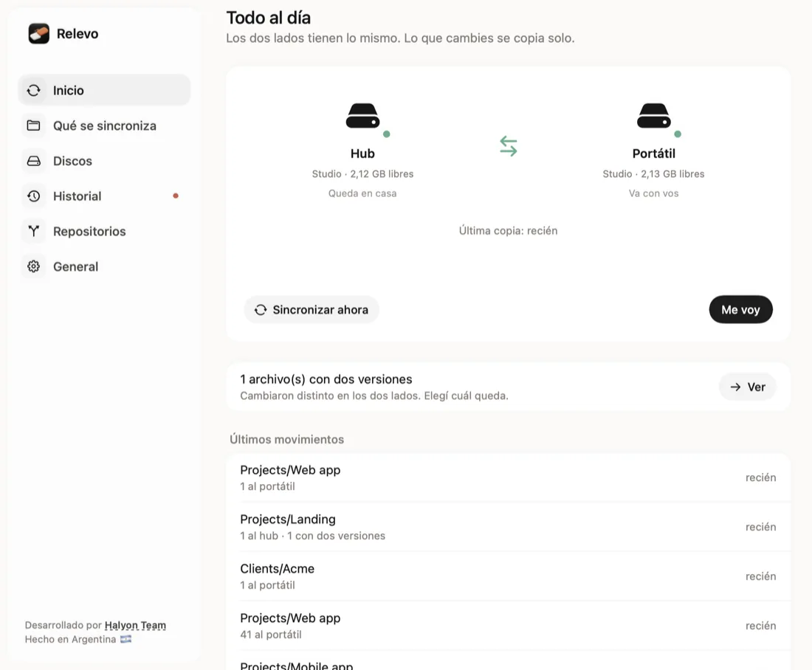The image size is (812, 670).
Task: Click the Portátil disk icon
Action: tap(653, 115)
